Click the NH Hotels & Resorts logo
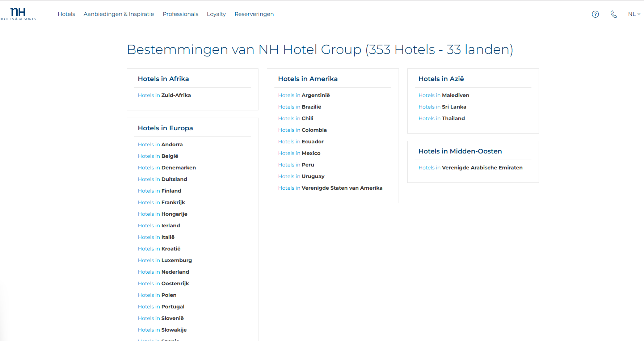The width and height of the screenshot is (644, 341). pyautogui.click(x=18, y=14)
